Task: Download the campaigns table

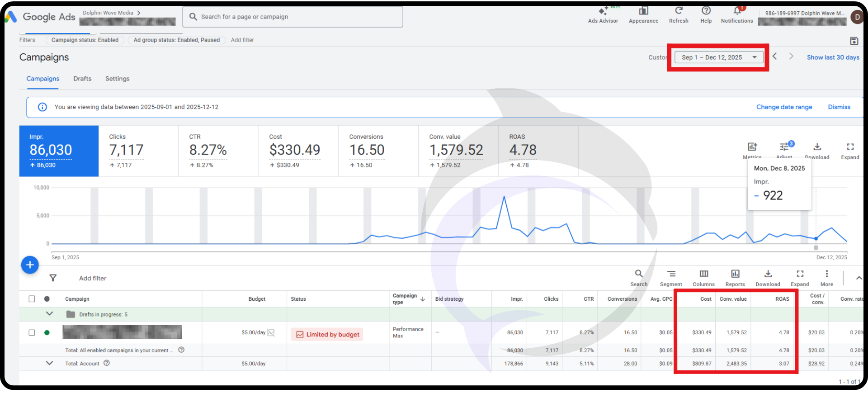Action: click(768, 278)
